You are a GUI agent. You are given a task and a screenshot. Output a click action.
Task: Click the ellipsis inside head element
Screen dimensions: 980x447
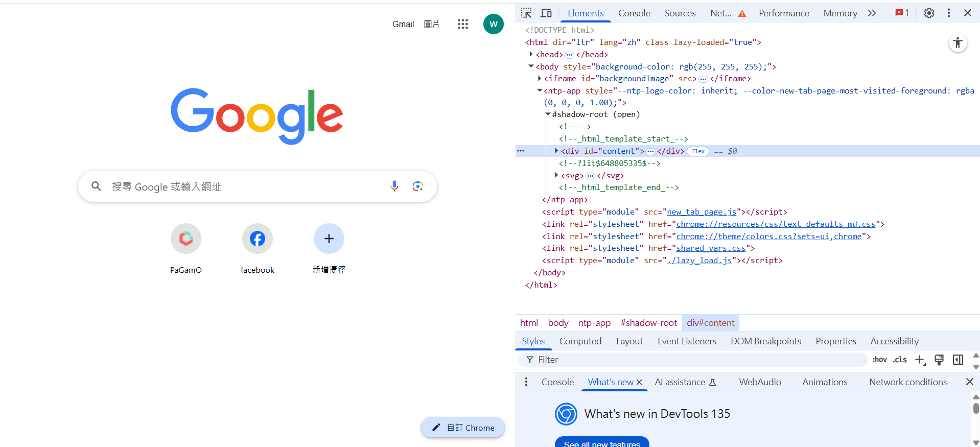pos(569,55)
